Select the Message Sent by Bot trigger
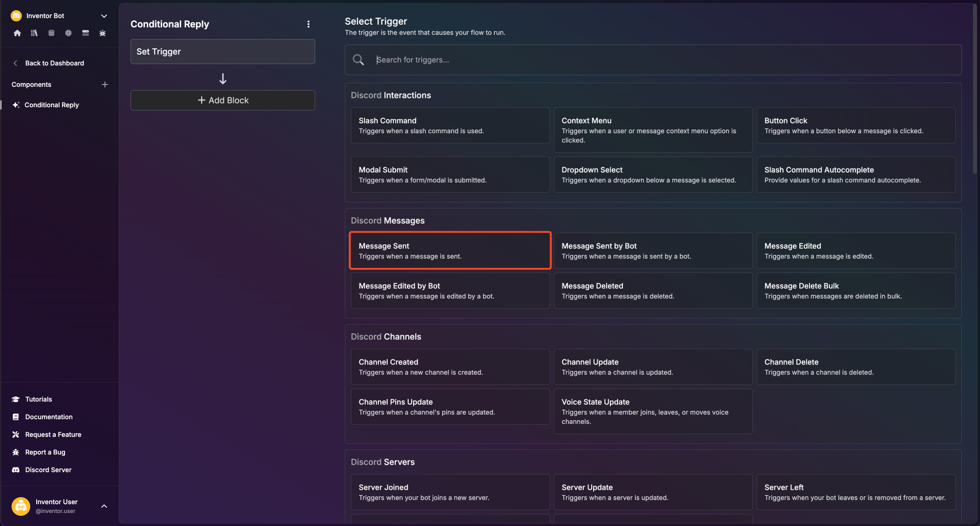 653,251
